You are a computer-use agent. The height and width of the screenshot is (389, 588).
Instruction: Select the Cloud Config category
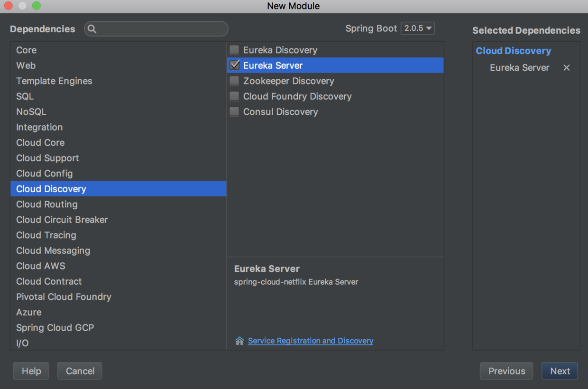tap(45, 173)
